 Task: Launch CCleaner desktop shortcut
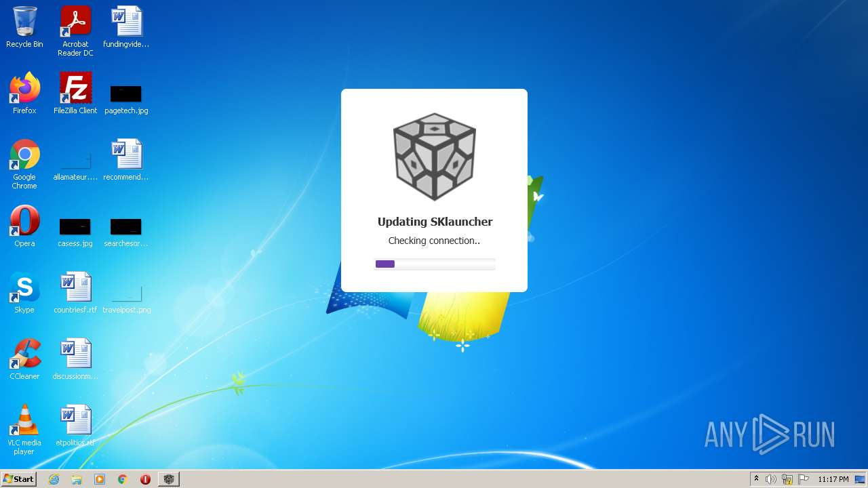(24, 359)
